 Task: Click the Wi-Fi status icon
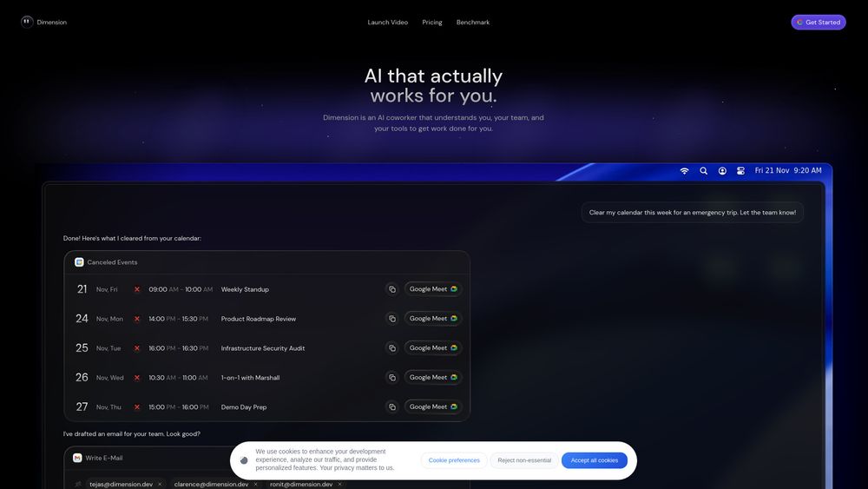tap(684, 170)
